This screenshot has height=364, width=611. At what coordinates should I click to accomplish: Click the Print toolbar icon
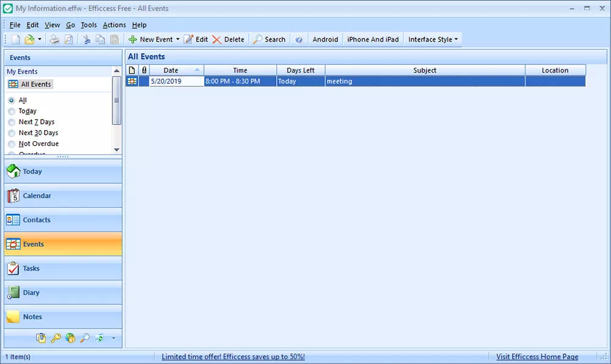point(54,39)
